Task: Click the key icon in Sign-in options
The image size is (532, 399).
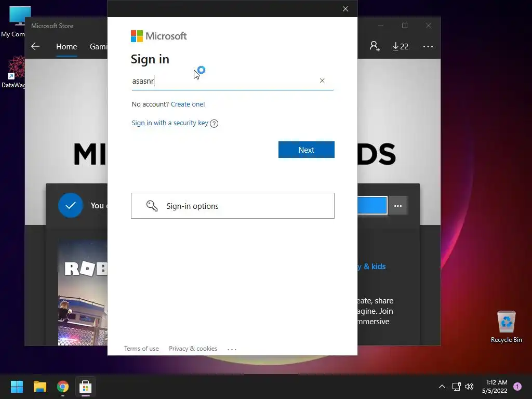Action: [x=152, y=206]
